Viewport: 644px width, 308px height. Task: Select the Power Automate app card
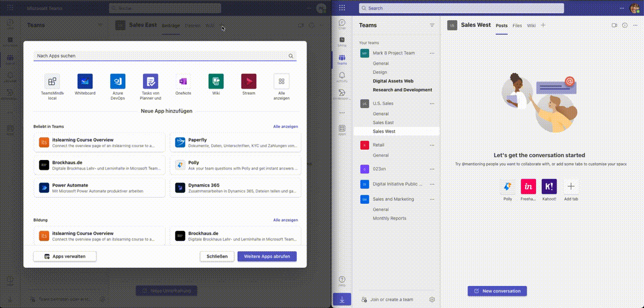[99, 188]
